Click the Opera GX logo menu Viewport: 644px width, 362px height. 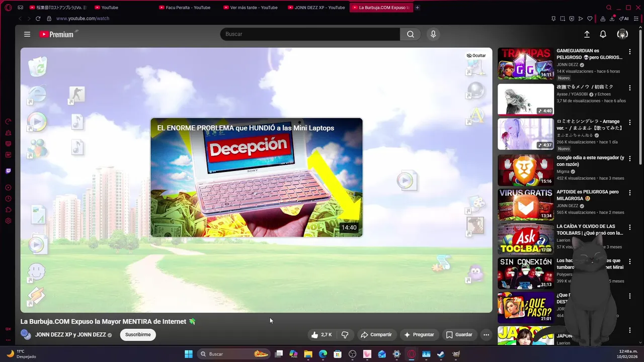tap(8, 8)
